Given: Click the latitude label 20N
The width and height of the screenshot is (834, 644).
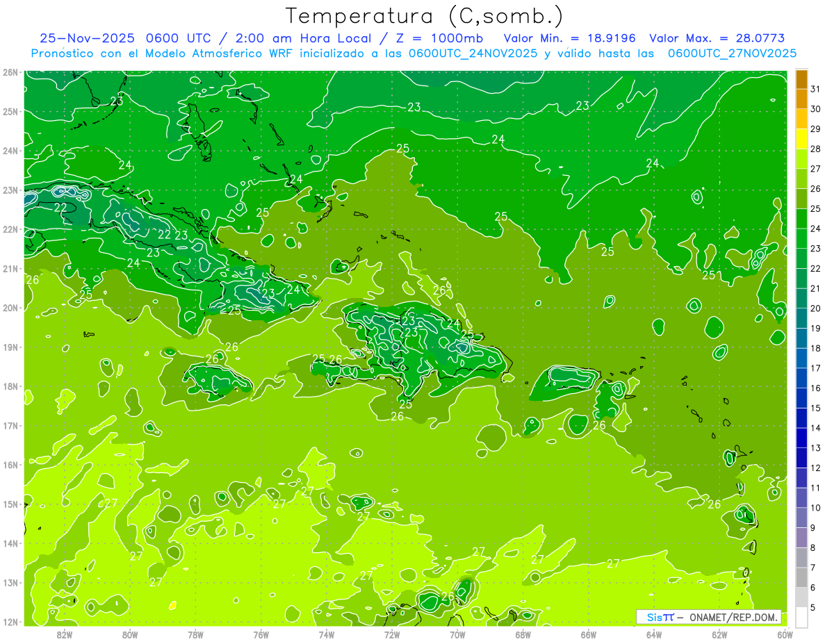Looking at the screenshot, I should (10, 308).
